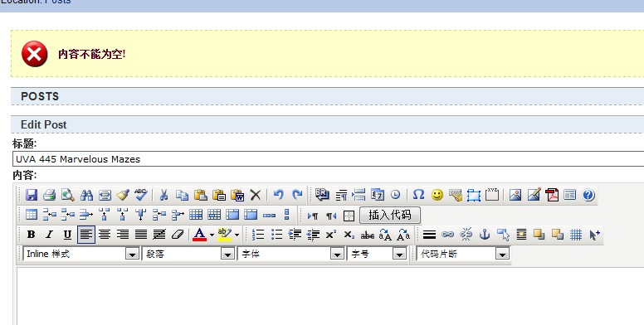This screenshot has height=325, width=644.
Task: Expand the 段落 paragraph dropdown
Action: point(189,254)
